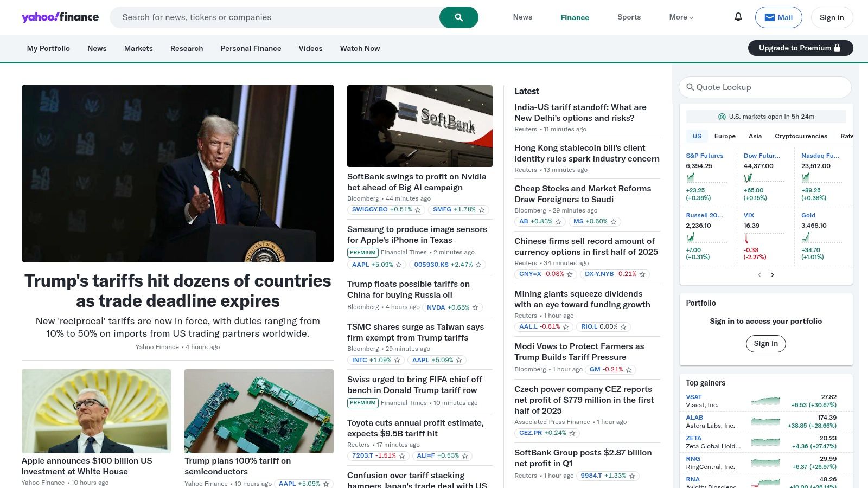Click the ALAB sparkline chart
Screen dimensions: 868x488
click(765, 422)
